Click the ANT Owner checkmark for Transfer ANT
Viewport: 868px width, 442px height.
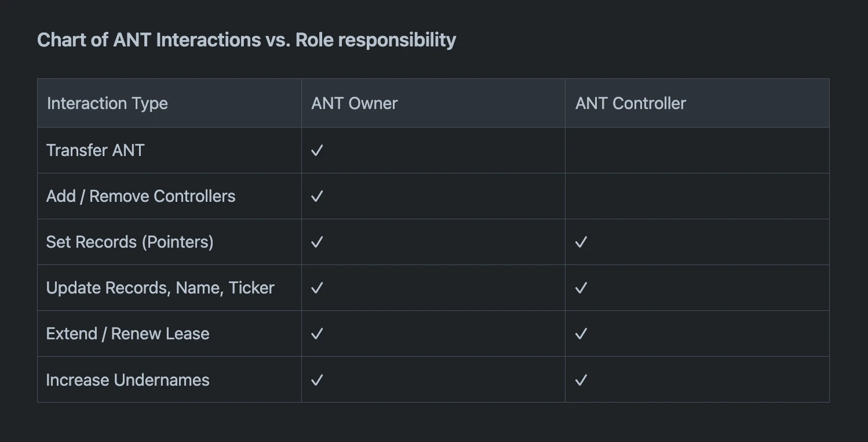coord(317,151)
